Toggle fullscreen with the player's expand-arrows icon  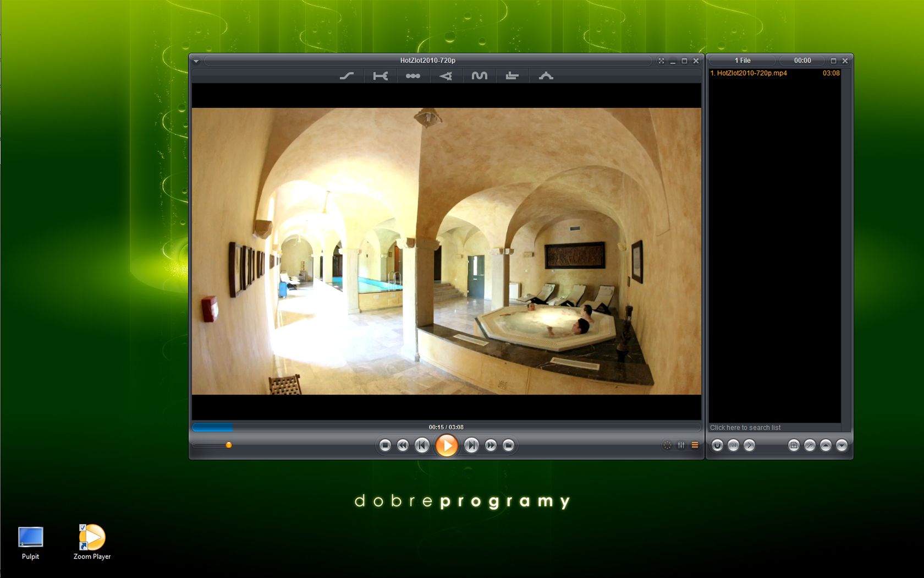point(661,61)
